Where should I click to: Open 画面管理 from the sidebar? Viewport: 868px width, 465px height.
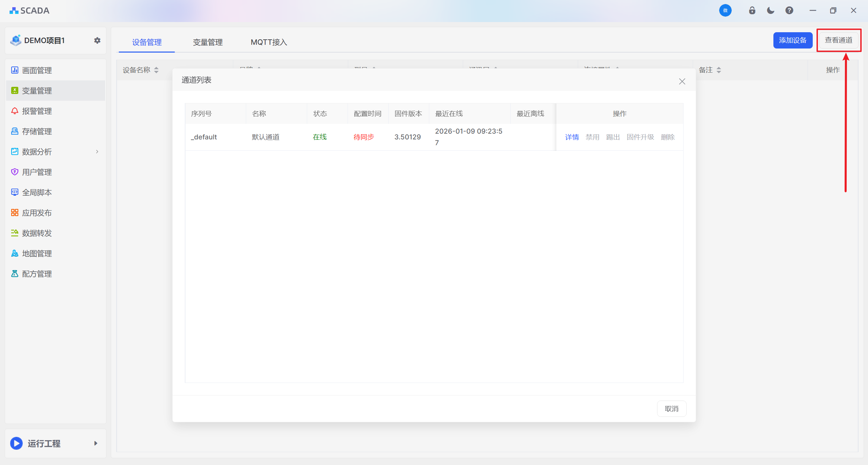37,70
